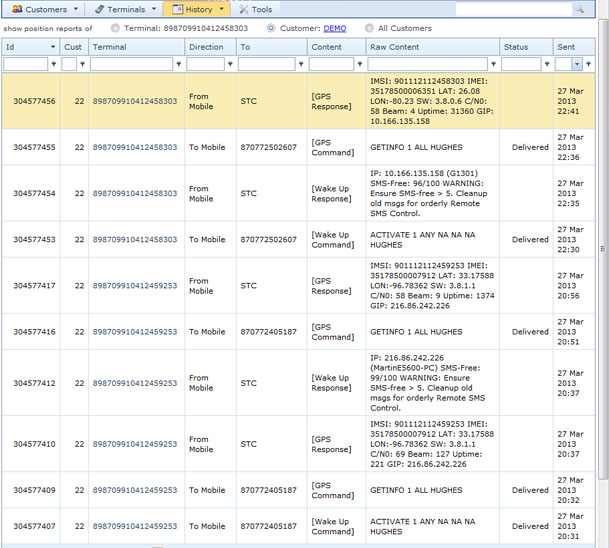Viewport: 609px width, 548px height.
Task: Sort by the Raw Content column header
Action: (432, 47)
